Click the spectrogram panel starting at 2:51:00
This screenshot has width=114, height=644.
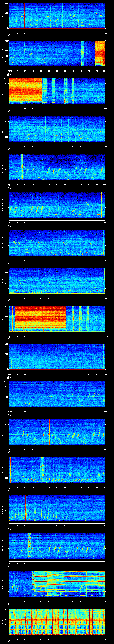[57, 16]
